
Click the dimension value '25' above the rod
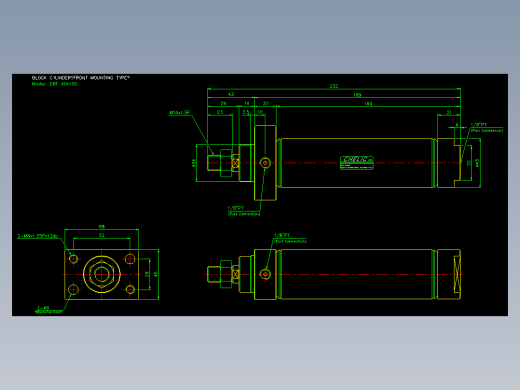pos(220,112)
